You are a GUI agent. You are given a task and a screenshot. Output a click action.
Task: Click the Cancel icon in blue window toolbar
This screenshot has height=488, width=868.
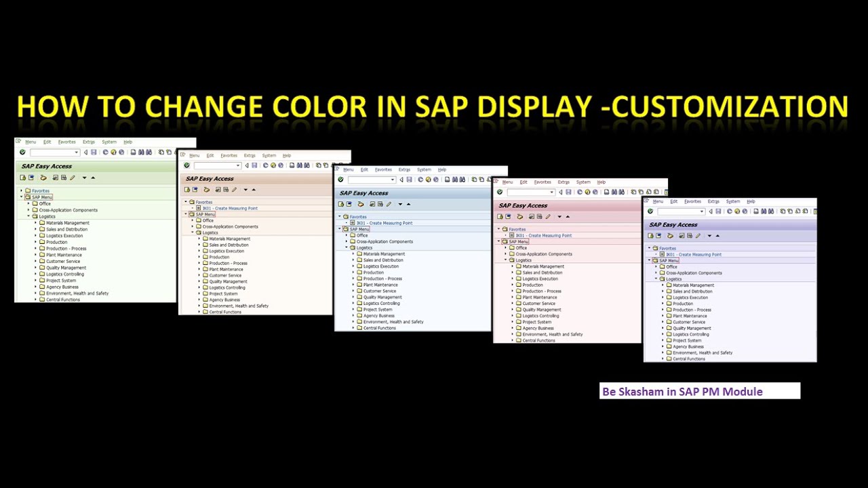436,180
